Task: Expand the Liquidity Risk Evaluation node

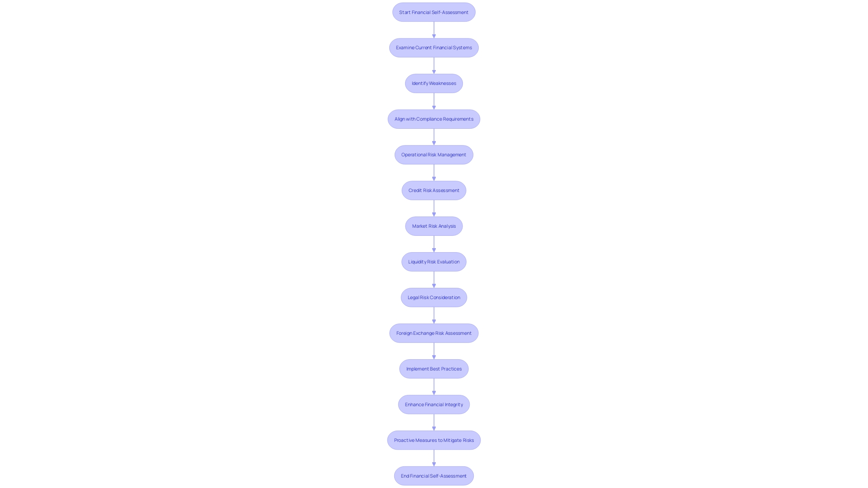Action: click(x=434, y=262)
